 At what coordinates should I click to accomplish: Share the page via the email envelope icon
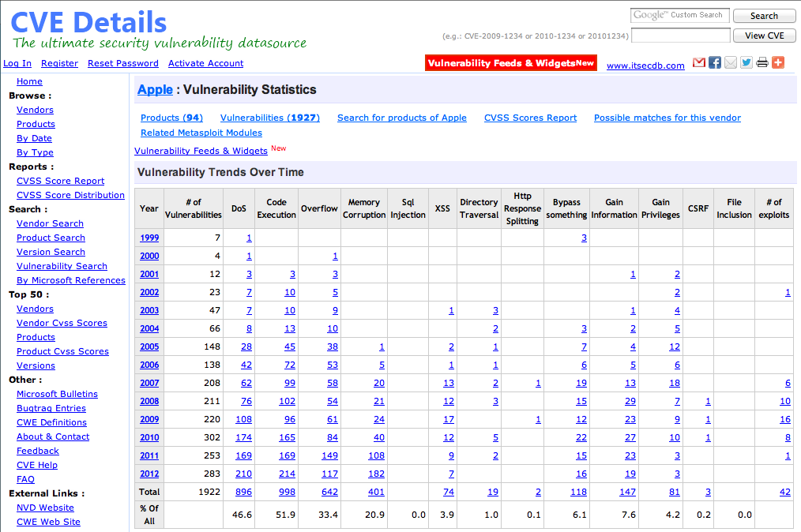point(731,63)
